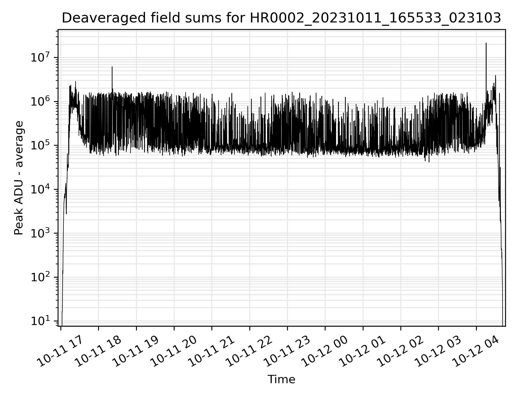532x399 pixels.
Task: Click the x-axis tick label '10-11 18'
Action: (x=98, y=351)
